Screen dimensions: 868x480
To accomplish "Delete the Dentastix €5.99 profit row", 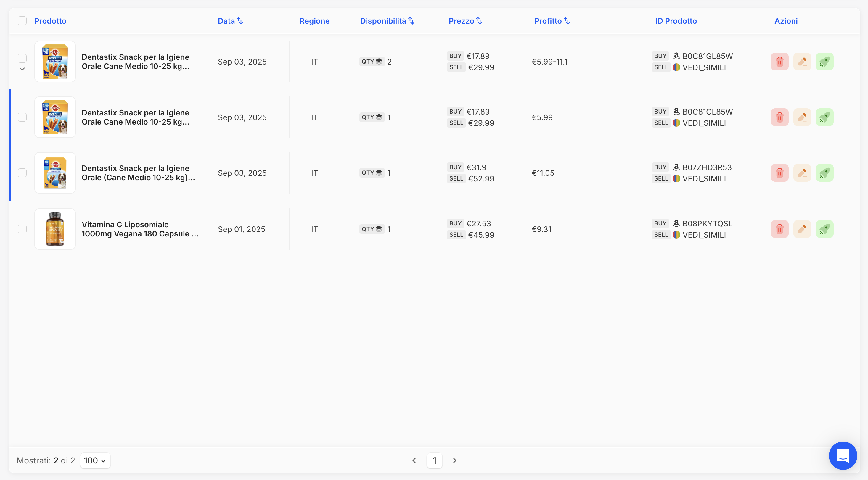I will 779,117.
